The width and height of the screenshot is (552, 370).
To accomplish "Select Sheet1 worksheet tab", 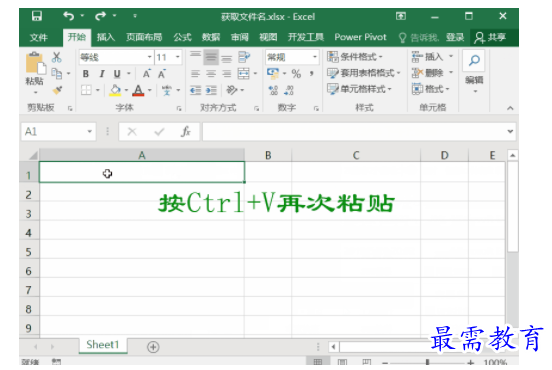I will tap(102, 344).
